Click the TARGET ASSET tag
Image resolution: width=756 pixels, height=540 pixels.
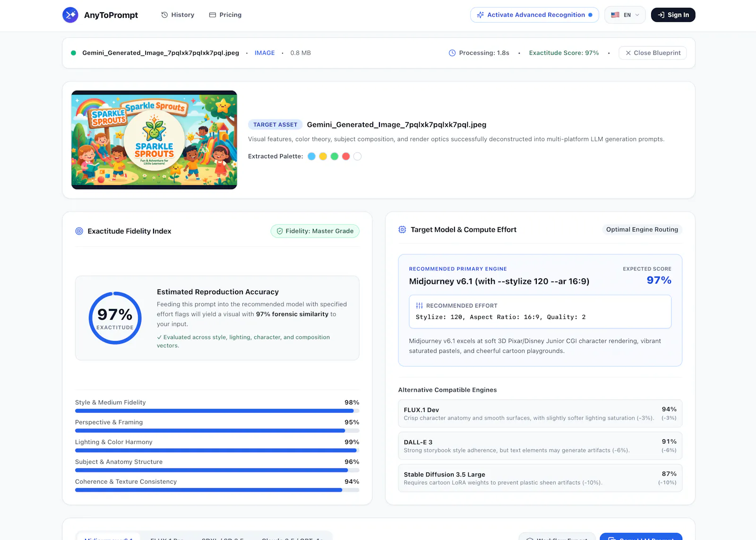[275, 125]
